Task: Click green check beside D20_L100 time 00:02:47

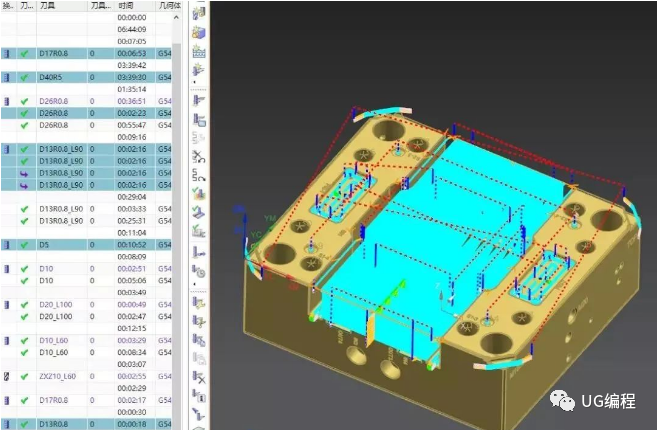Action: point(24,316)
